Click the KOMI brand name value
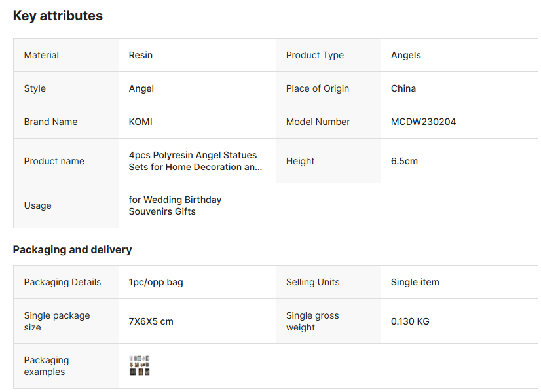541x392 pixels. click(x=141, y=122)
